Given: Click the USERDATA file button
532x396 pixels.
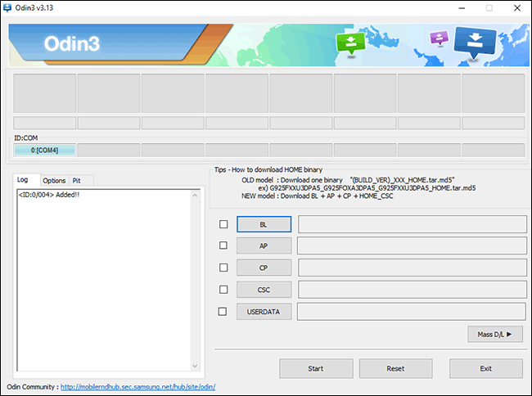Looking at the screenshot, I should point(264,312).
